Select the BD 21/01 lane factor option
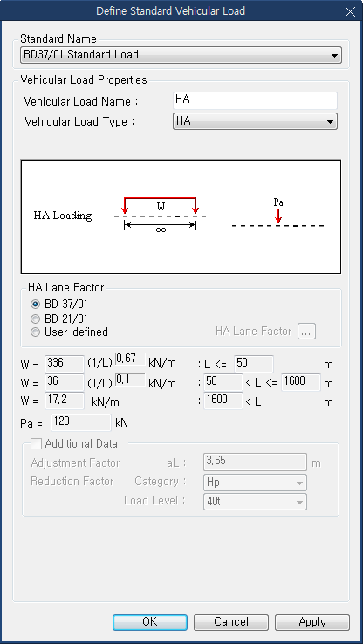Screen dimensions: 363x644 click(x=35, y=319)
